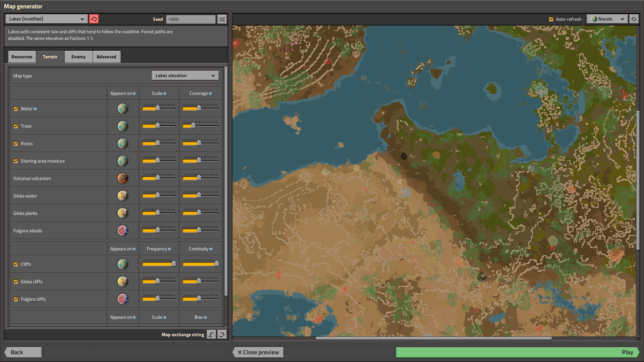
Task: Click the planet icon for Starting area moisture
Action: point(123,161)
